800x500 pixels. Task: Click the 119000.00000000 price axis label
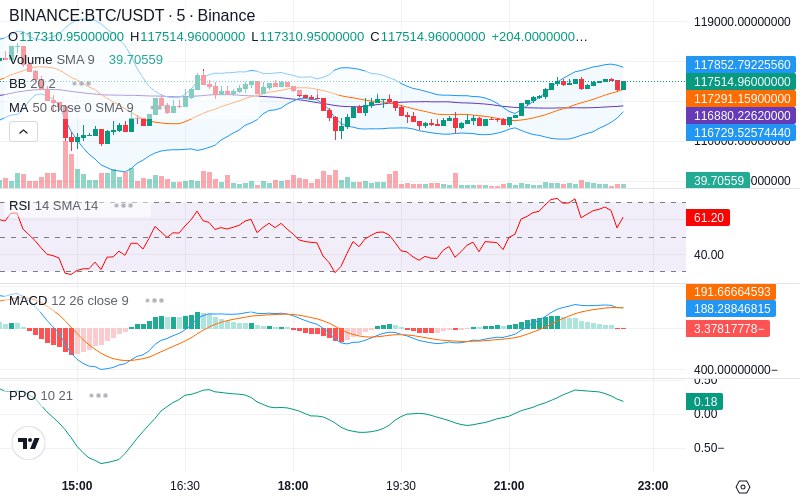[742, 22]
